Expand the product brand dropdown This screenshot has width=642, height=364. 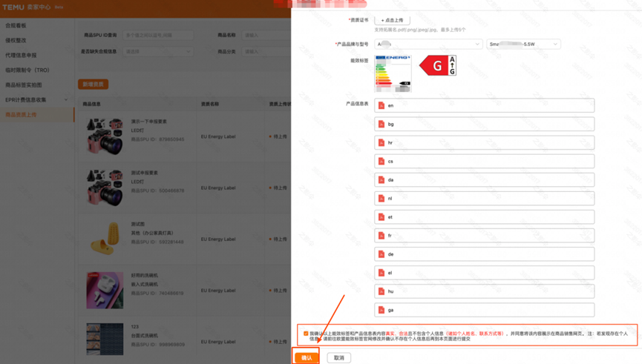click(428, 44)
